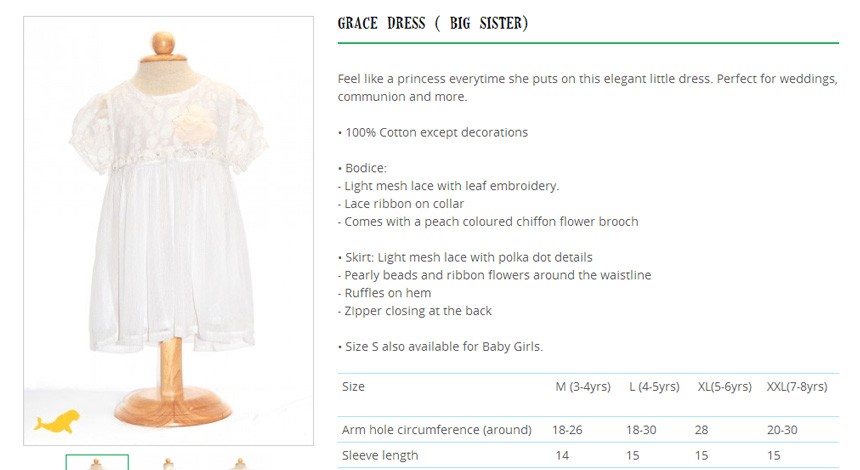Viewport: 860px width, 470px height.
Task: Select the first green-bordered dress thumbnail
Action: click(97, 462)
